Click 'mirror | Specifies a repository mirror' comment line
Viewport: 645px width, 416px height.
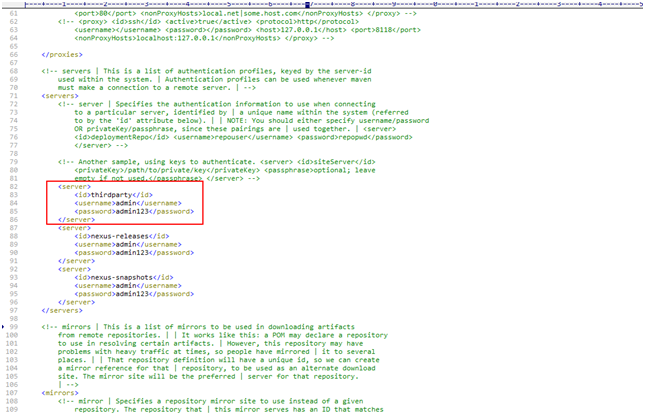211,401
